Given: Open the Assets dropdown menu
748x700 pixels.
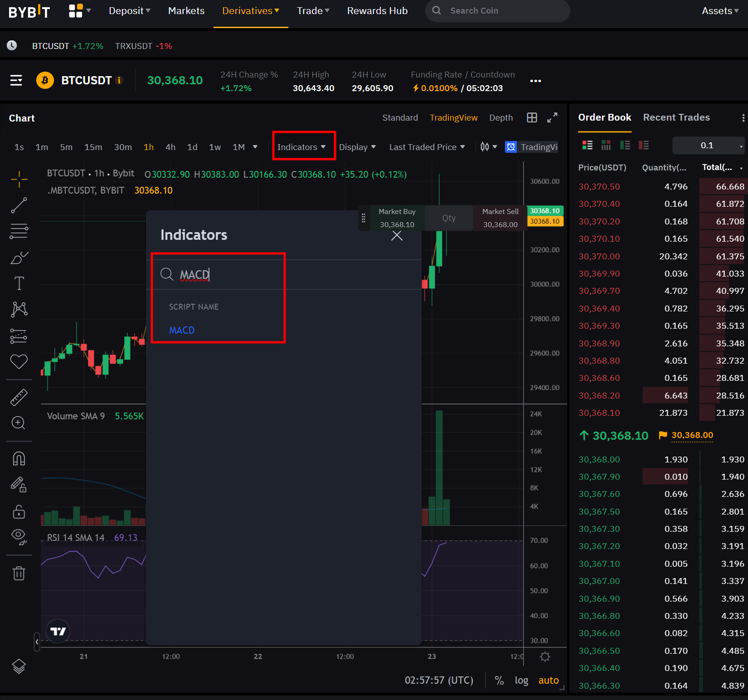Looking at the screenshot, I should tap(720, 11).
